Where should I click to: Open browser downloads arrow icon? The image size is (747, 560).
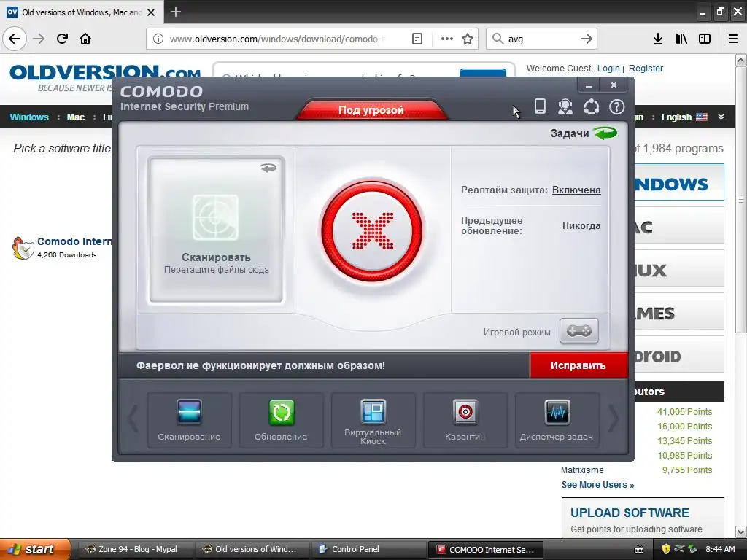[x=658, y=39]
